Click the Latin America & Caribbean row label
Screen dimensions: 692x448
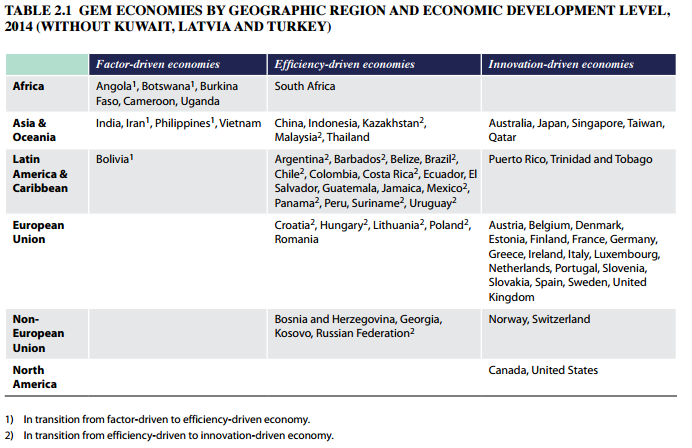pyautogui.click(x=40, y=173)
